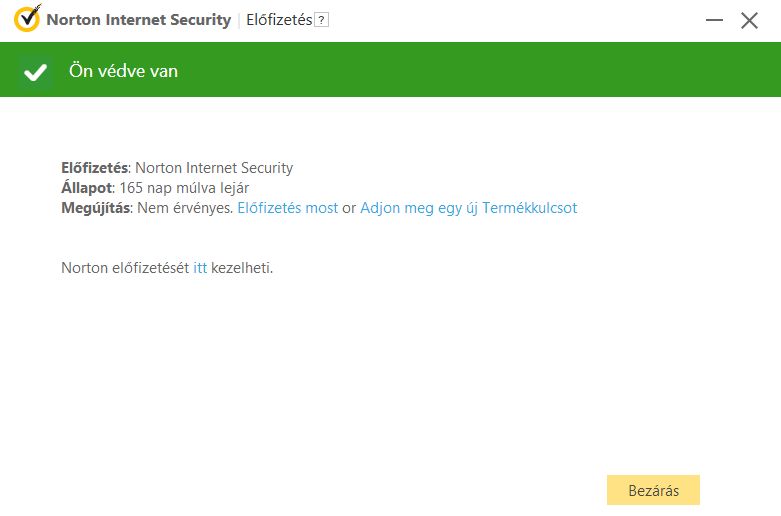Click the bold "Megújítás" field label
This screenshot has height=516, width=781.
point(96,208)
